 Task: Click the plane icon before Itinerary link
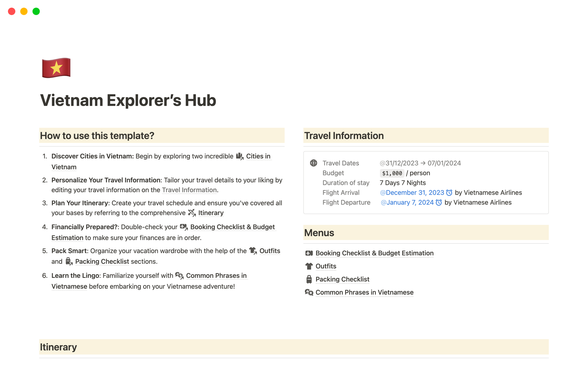coord(192,213)
